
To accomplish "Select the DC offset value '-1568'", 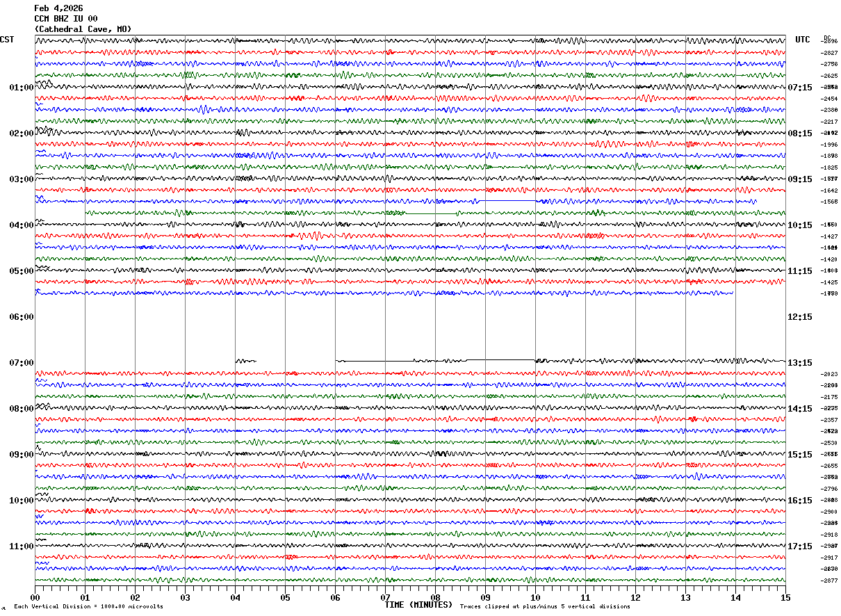I will pos(830,202).
